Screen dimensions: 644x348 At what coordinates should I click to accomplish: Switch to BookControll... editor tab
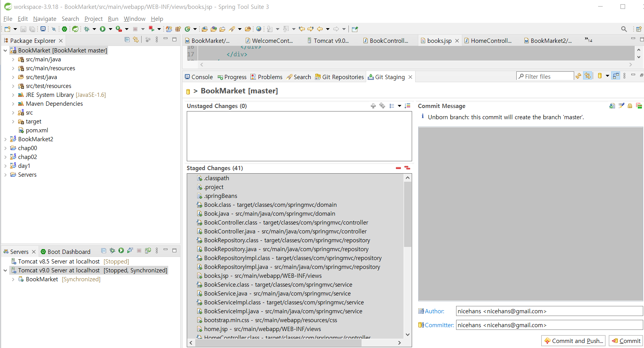385,41
